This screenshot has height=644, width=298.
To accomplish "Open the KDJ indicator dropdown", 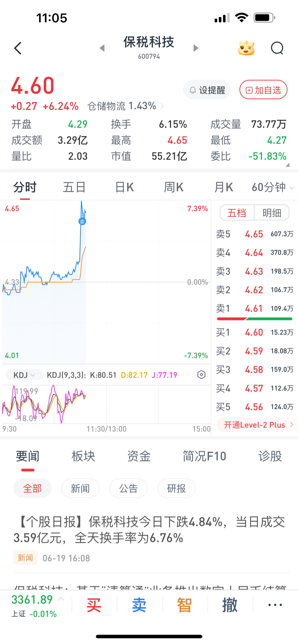I will point(24,375).
